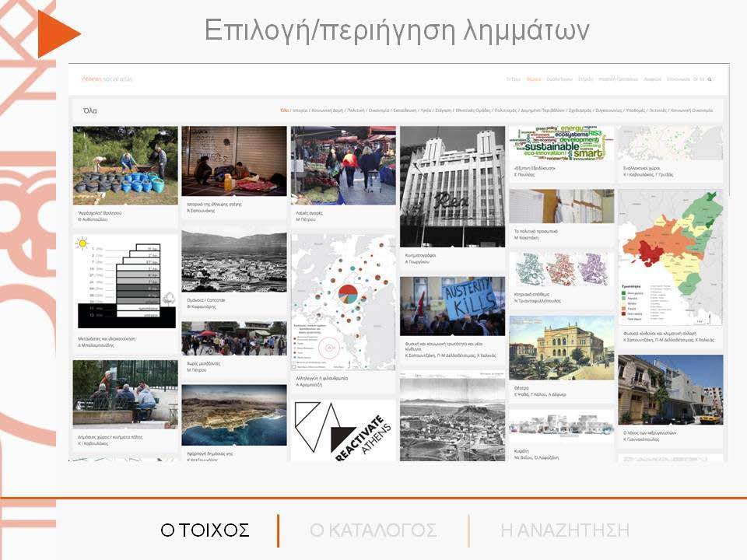Filter entries by Πολιτική category

[356, 110]
